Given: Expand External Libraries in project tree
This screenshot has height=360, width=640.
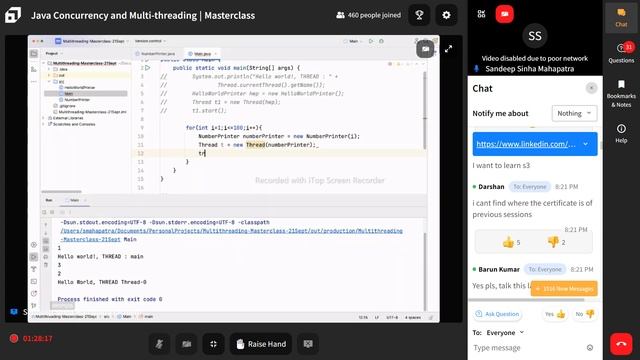Looking at the screenshot, I should (x=44, y=118).
